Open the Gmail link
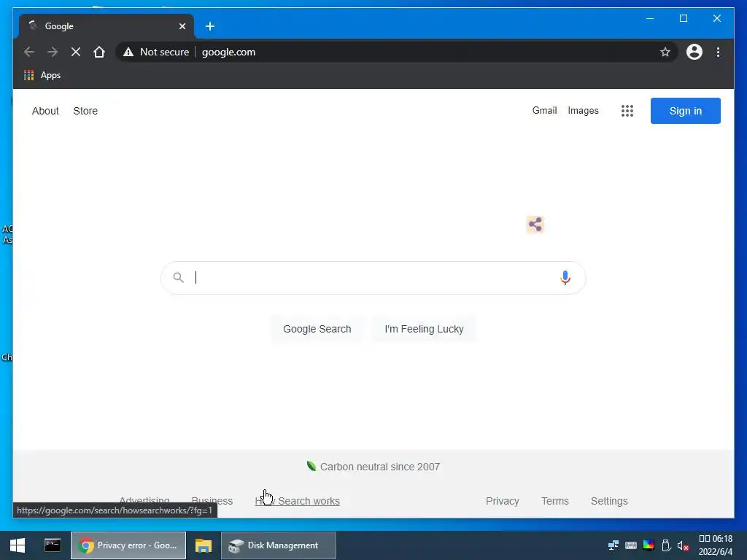Screen dimensions: 747x560 pos(544,111)
